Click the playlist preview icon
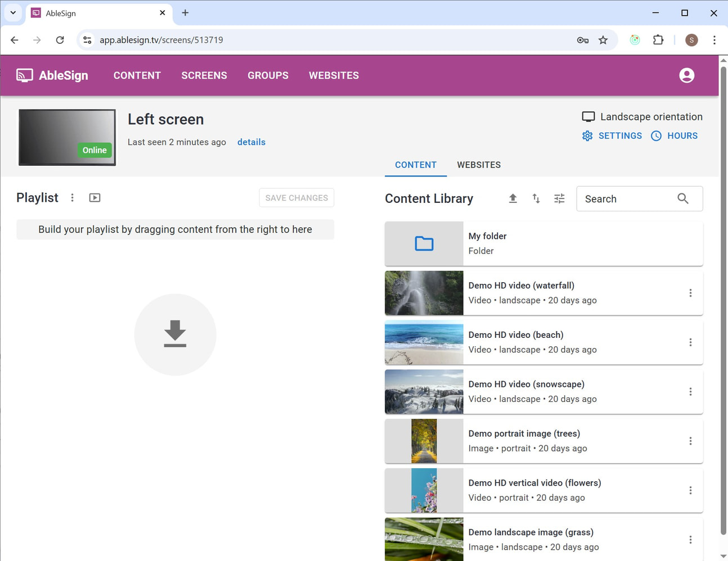728x561 pixels. [94, 197]
